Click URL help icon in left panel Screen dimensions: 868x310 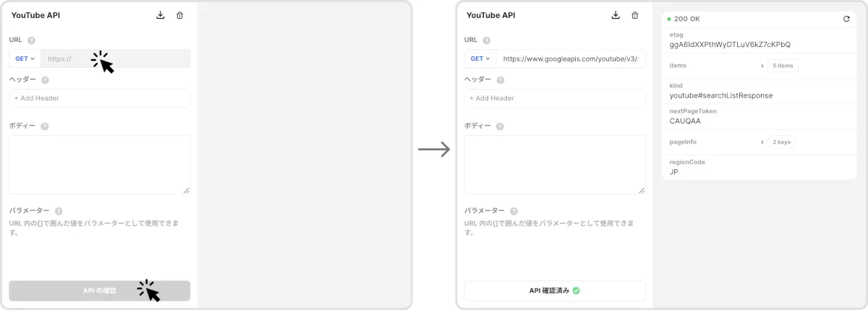pyautogui.click(x=31, y=40)
